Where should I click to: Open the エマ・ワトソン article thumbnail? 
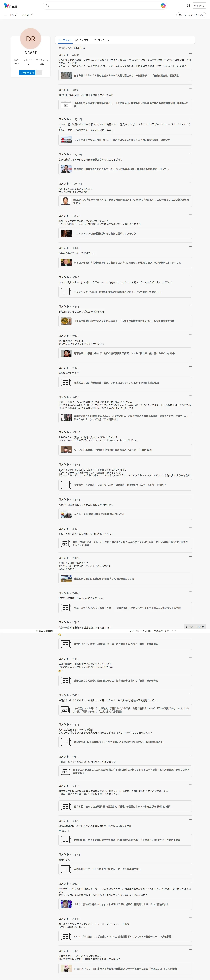66,234
